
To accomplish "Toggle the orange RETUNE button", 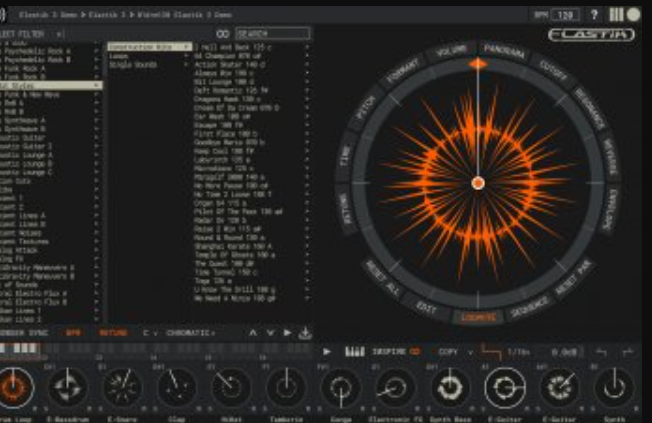I will (x=113, y=333).
